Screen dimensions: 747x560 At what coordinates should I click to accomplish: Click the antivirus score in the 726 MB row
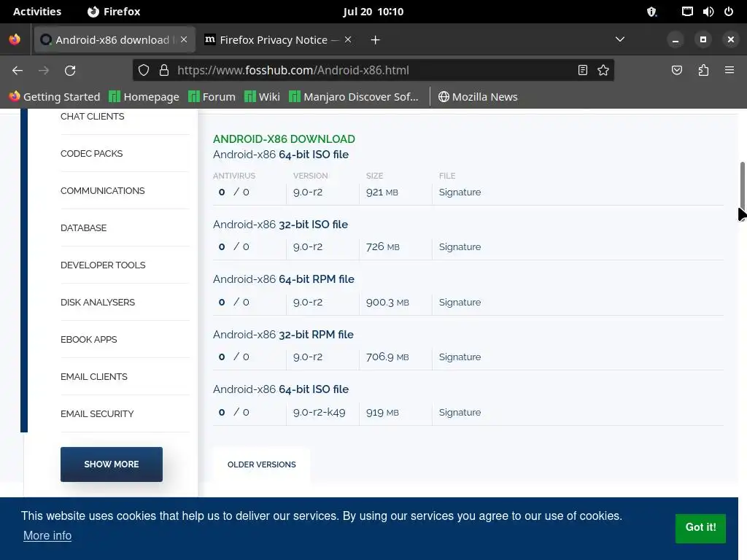click(233, 247)
